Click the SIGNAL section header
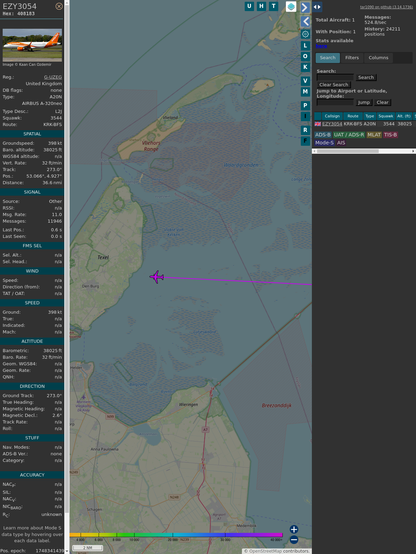 [32, 192]
